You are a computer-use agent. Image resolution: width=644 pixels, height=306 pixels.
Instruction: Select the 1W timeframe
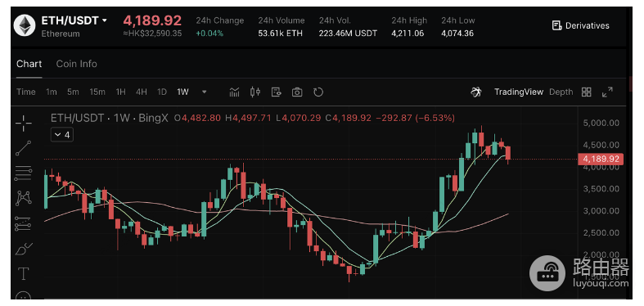(x=182, y=92)
